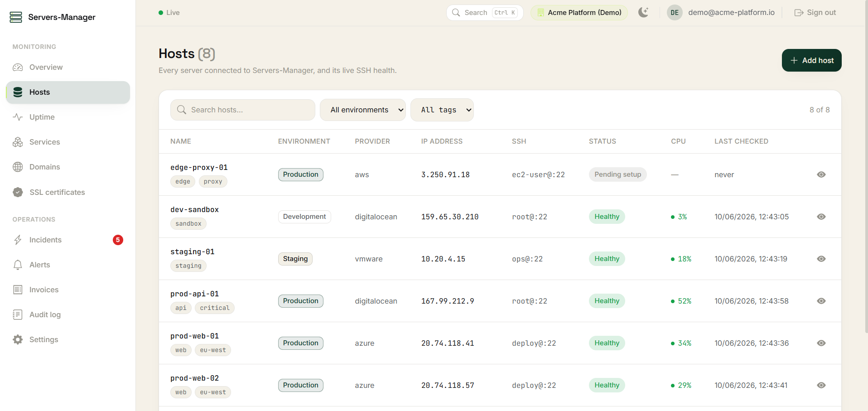Click Sign out
Viewport: 868px width, 411px height.
pos(815,13)
